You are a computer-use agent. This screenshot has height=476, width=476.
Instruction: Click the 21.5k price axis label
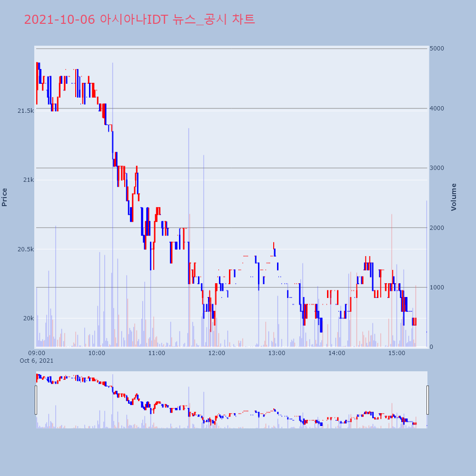coord(26,111)
